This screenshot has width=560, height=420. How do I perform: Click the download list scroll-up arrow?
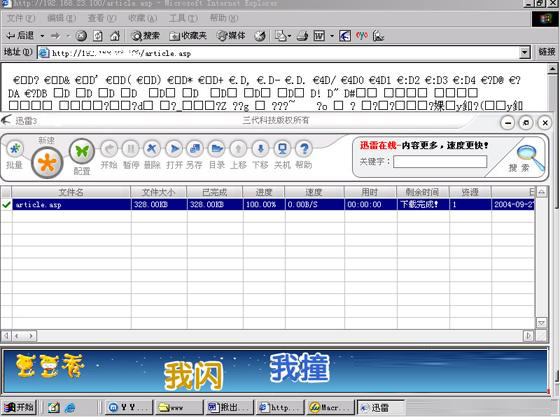[541, 192]
